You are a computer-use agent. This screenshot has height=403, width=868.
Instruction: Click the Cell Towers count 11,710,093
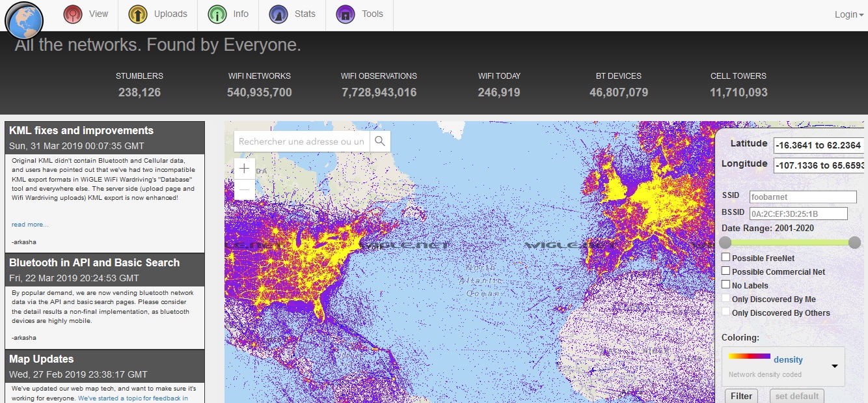(x=739, y=92)
